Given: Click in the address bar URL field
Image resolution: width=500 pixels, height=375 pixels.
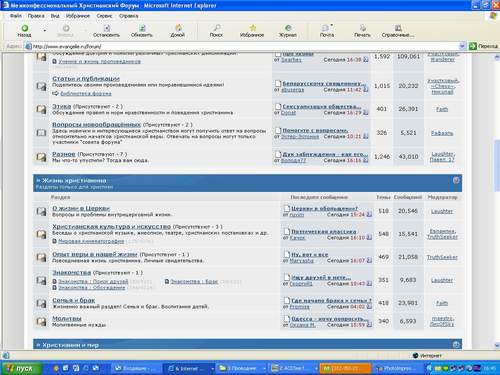Looking at the screenshot, I should tap(245, 46).
